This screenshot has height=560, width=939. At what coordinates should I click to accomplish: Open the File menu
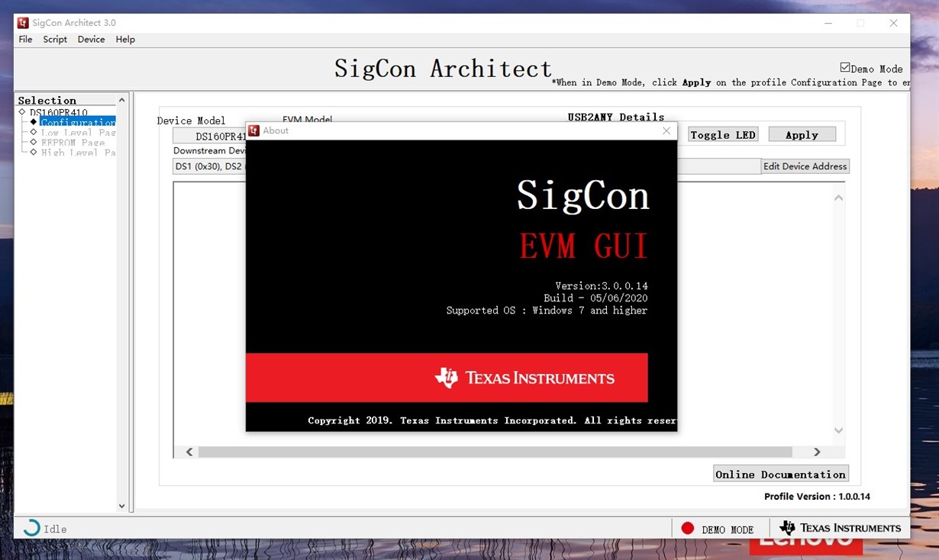[x=25, y=40]
